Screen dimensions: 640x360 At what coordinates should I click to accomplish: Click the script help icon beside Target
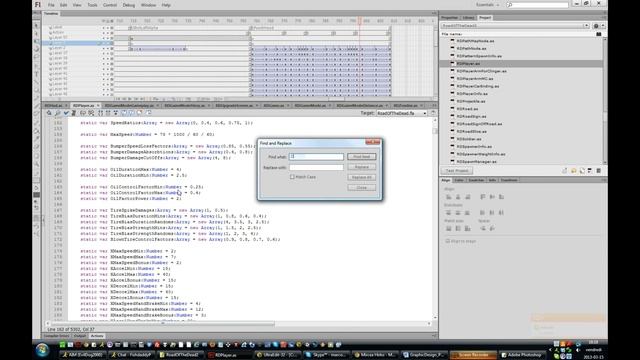(433, 113)
